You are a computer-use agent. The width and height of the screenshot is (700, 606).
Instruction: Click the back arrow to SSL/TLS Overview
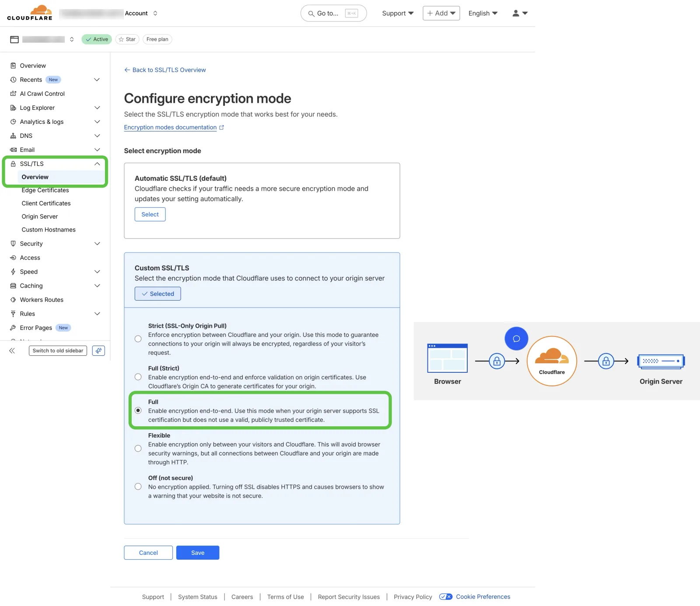[x=127, y=70]
